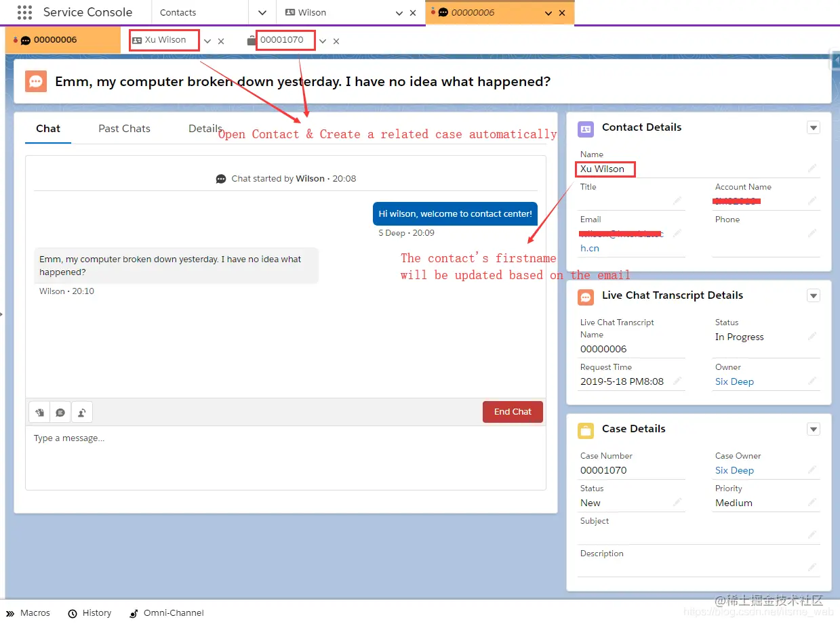Close the 00001070 subtab
Screen dimensions: 840x624
coord(336,41)
